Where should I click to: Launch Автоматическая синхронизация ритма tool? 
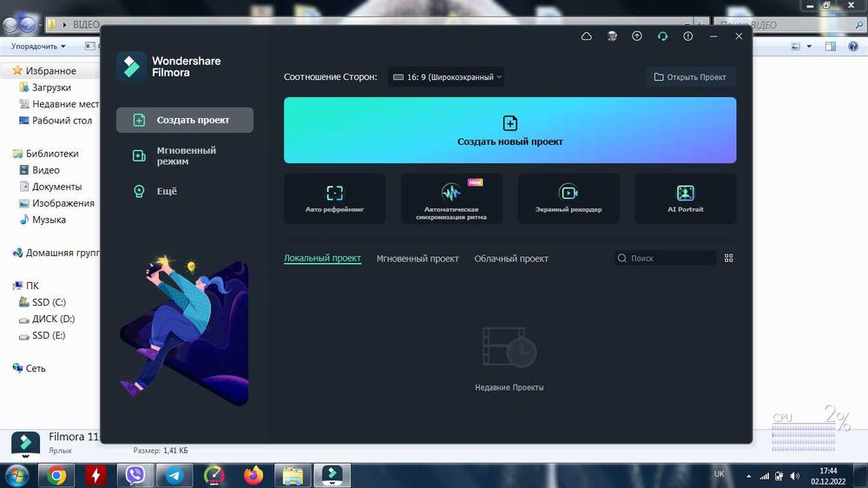click(x=451, y=199)
